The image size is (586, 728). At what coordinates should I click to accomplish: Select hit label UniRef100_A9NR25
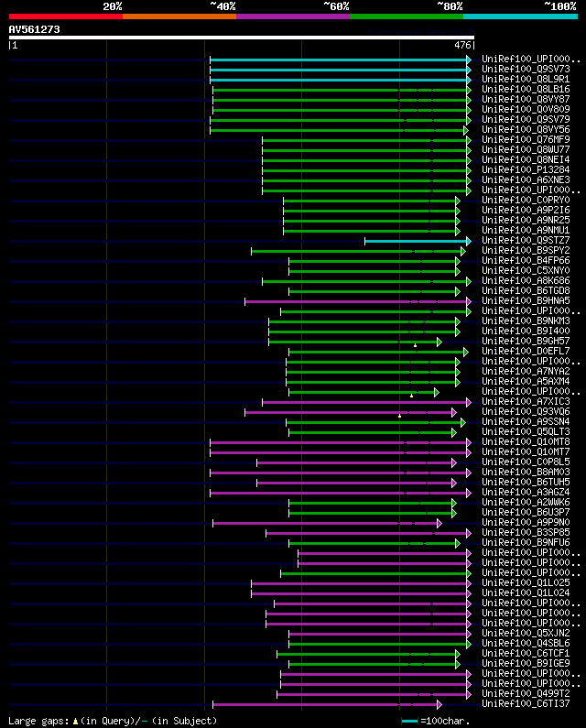point(526,220)
